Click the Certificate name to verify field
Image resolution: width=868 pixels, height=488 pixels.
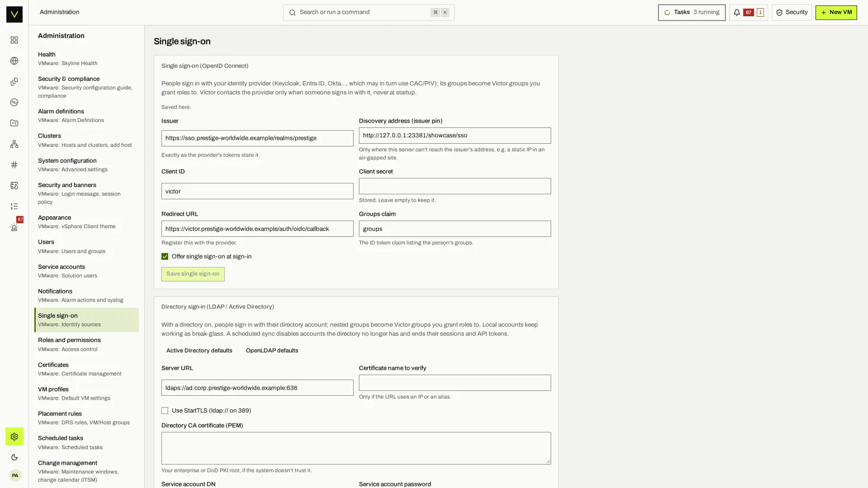(x=455, y=383)
